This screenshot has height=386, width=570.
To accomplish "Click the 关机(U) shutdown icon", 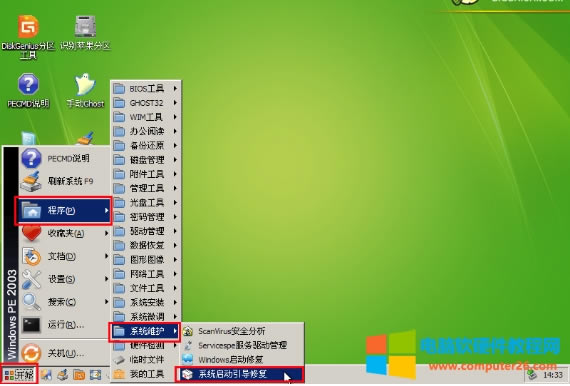I will tap(31, 353).
